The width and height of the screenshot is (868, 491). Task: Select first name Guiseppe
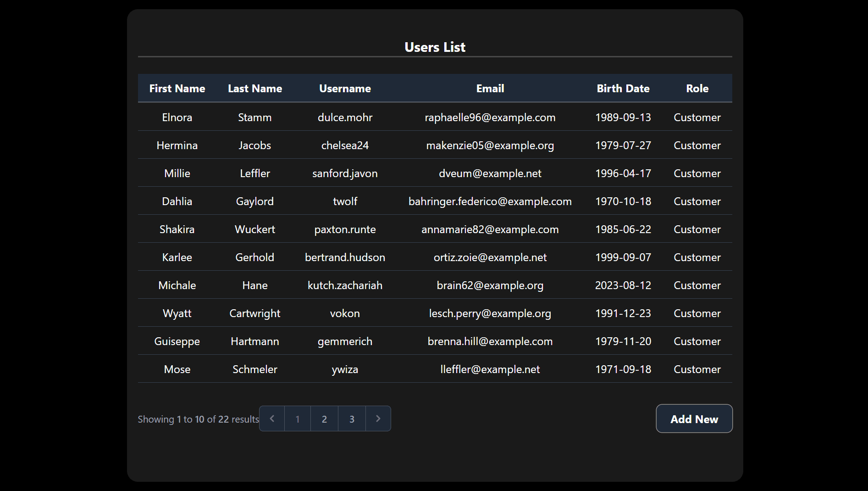pyautogui.click(x=177, y=341)
